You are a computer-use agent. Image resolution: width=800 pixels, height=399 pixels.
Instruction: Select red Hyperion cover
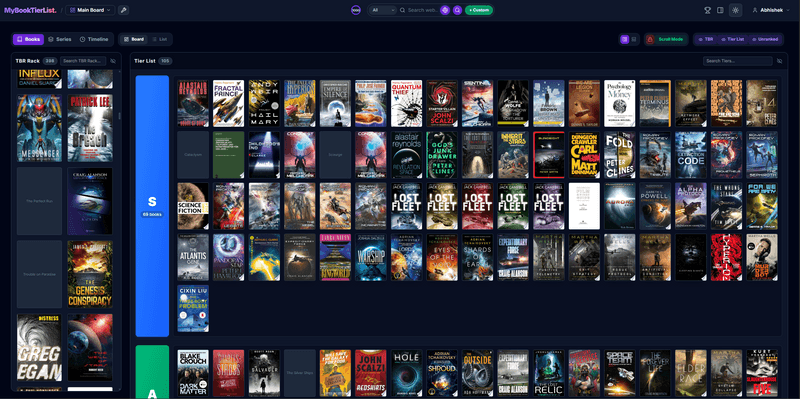pos(727,257)
